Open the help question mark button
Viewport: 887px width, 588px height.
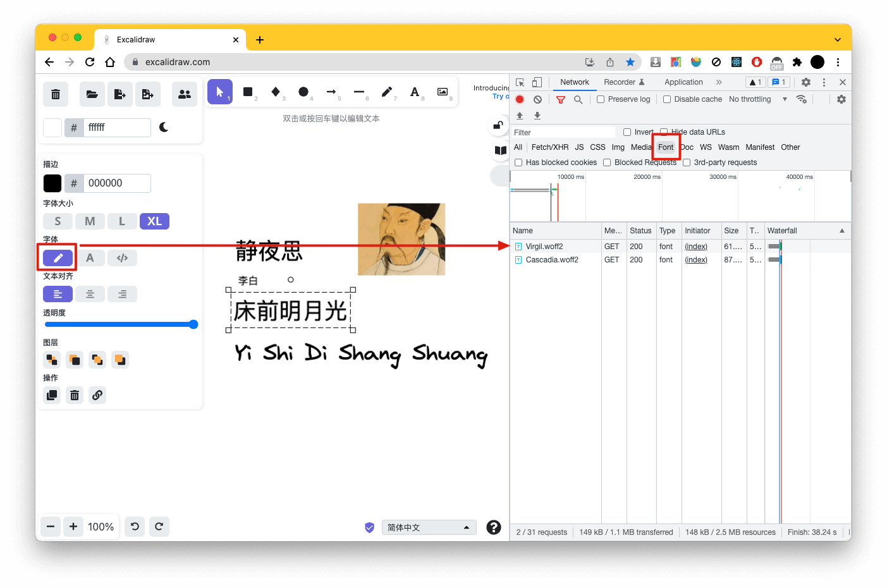(x=494, y=527)
